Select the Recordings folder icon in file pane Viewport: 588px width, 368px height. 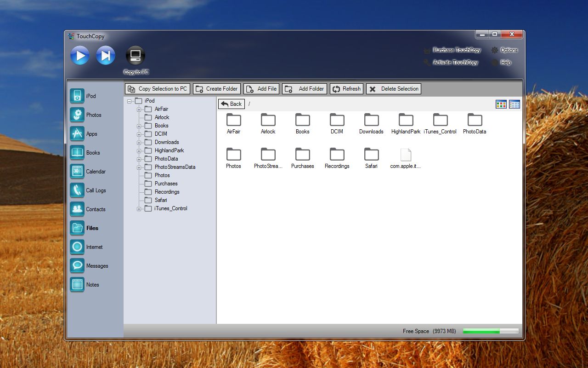337,154
